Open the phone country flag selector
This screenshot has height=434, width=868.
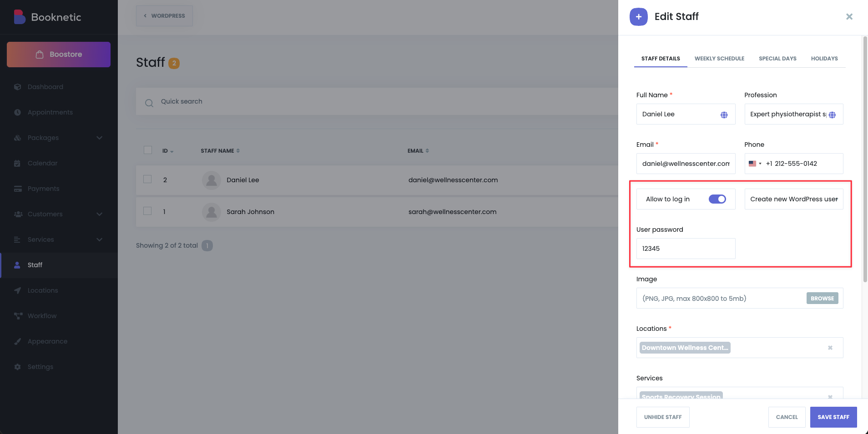click(x=755, y=164)
